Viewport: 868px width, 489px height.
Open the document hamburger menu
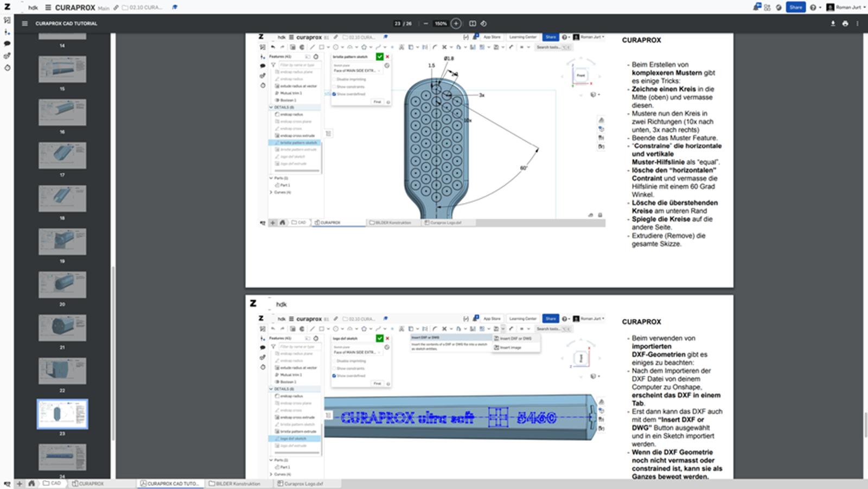(x=48, y=8)
